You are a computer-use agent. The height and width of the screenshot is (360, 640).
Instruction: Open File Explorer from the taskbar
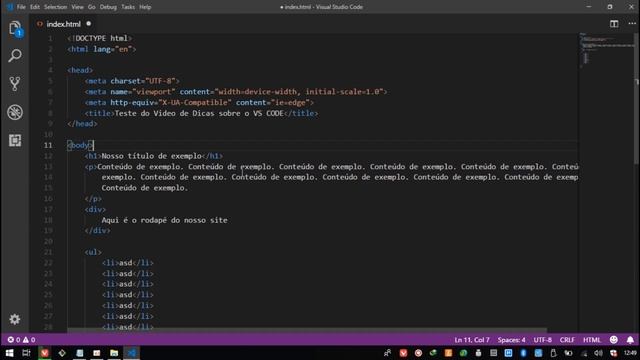tap(114, 353)
